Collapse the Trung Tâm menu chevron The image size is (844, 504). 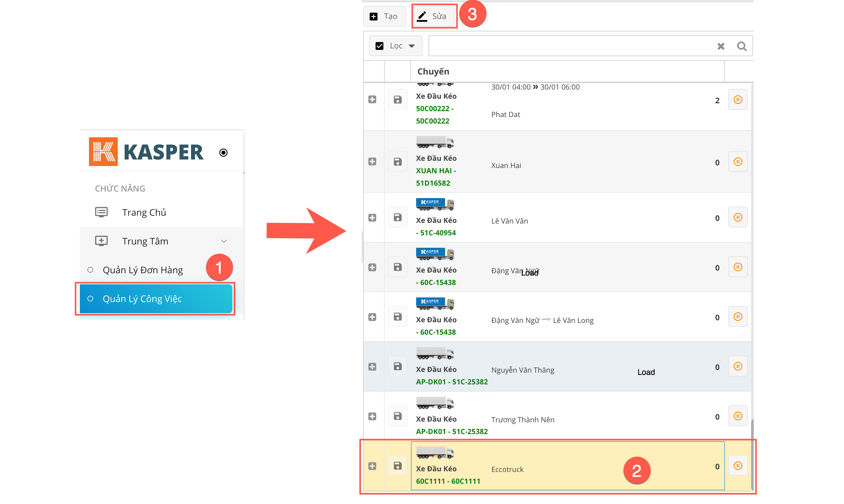[224, 241]
